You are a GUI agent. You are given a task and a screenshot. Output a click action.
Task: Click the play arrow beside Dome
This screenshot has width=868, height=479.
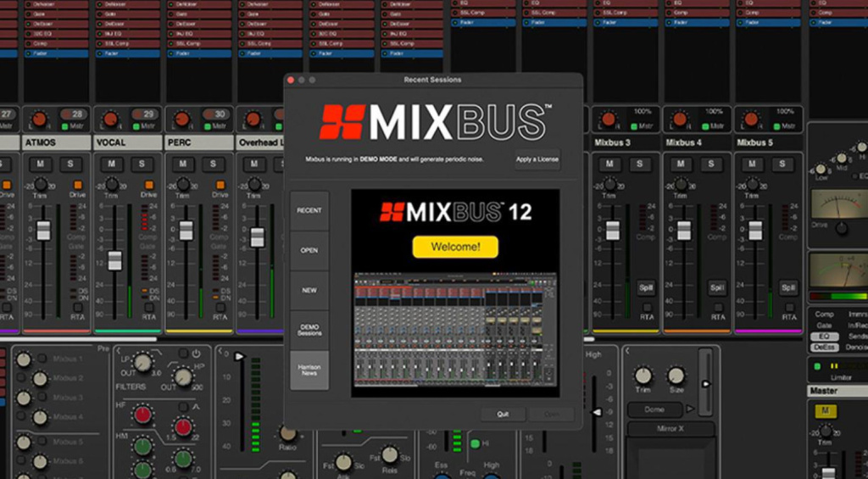pyautogui.click(x=690, y=409)
